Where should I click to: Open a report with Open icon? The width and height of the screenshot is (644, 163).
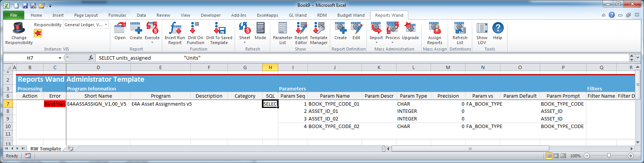[120, 28]
